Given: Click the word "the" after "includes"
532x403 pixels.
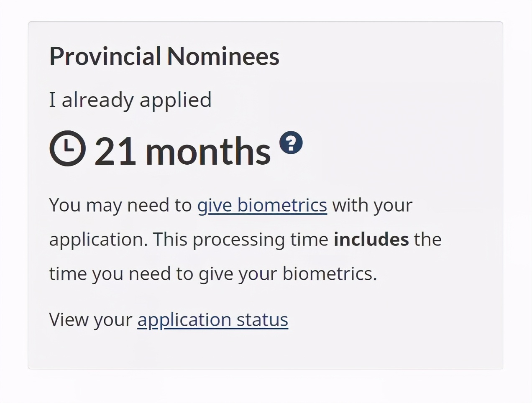Looking at the screenshot, I should coord(428,240).
